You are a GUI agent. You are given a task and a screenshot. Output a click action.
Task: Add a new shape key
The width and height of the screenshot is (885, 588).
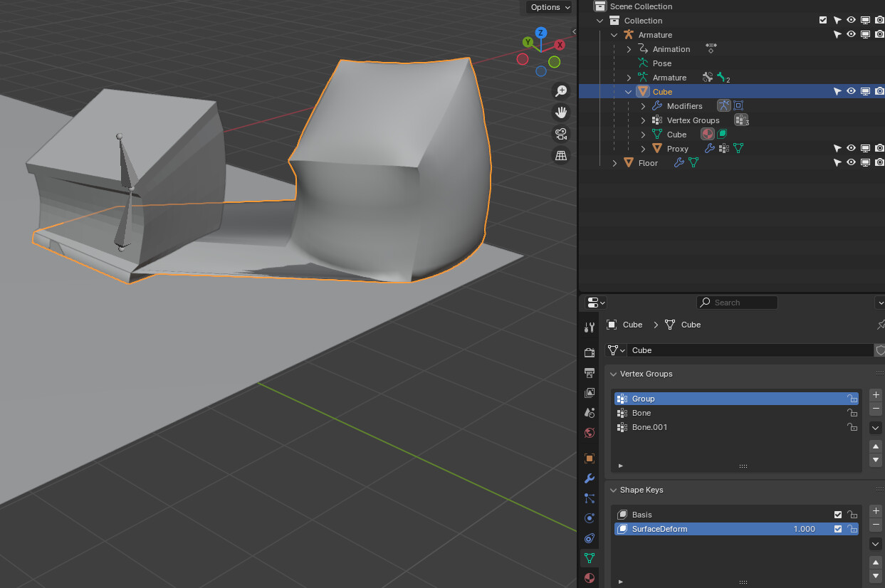click(876, 511)
